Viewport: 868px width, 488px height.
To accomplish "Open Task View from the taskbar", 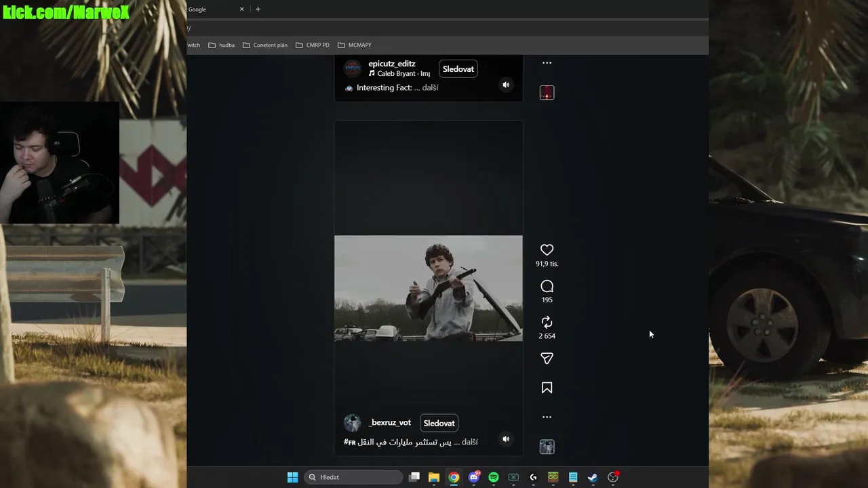I will (x=414, y=477).
